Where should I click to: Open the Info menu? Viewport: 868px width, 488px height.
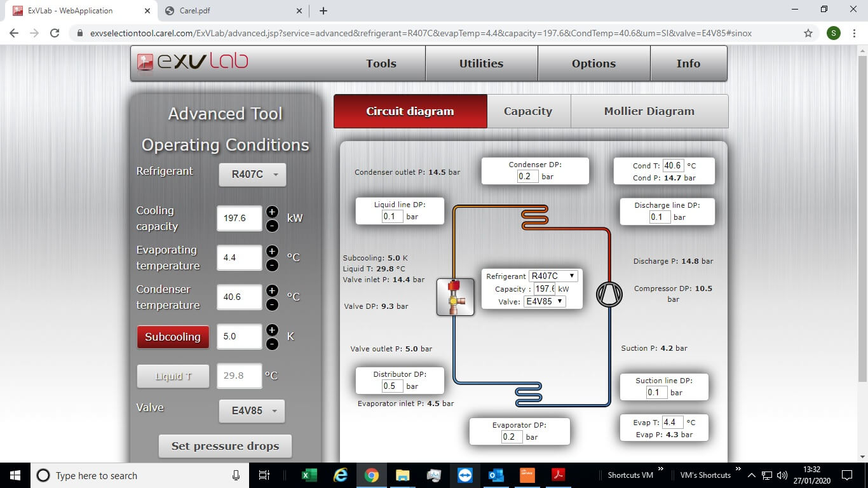[x=688, y=64]
